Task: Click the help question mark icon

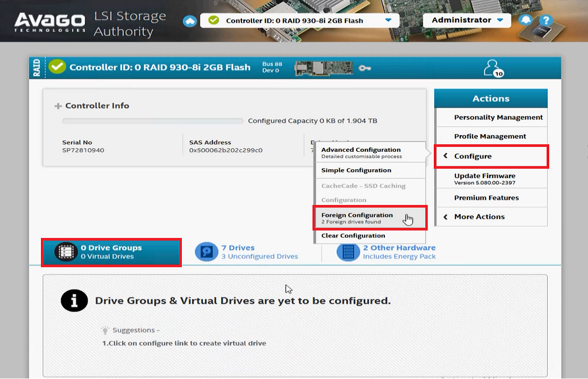Action: 545,21
